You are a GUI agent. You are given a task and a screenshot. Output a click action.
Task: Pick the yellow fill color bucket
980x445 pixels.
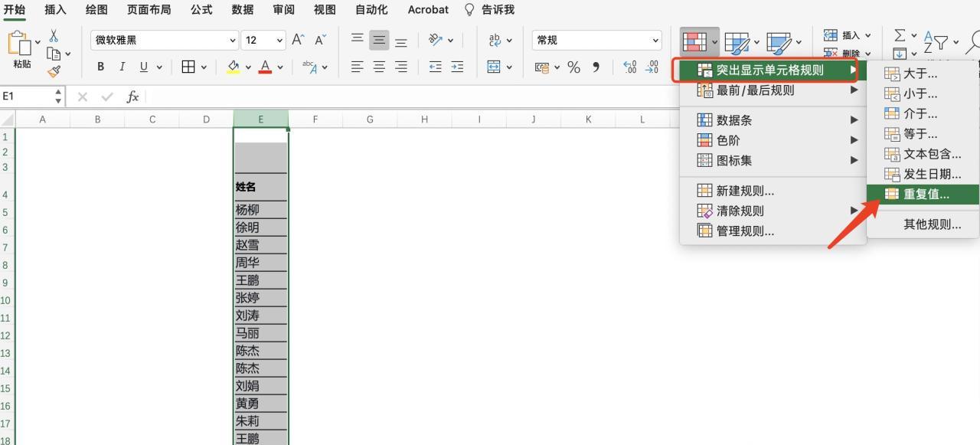point(234,67)
